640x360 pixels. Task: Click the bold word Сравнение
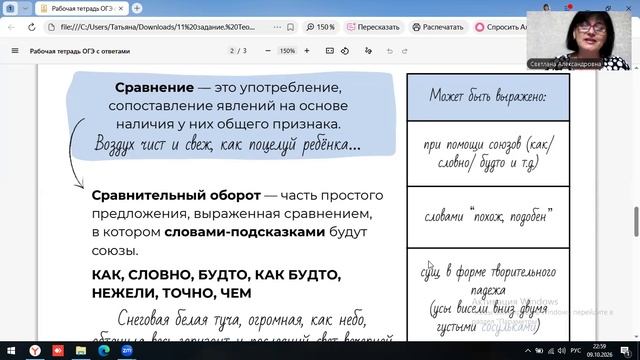point(154,87)
